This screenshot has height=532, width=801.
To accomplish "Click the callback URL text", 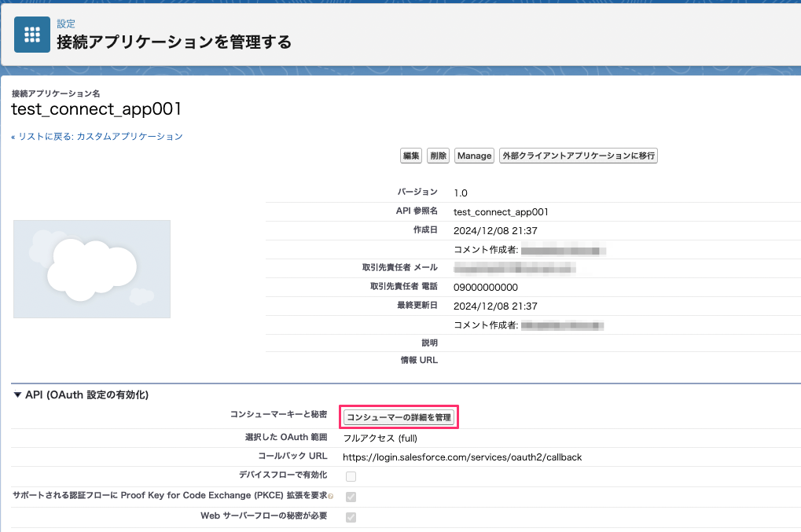I will pos(462,457).
